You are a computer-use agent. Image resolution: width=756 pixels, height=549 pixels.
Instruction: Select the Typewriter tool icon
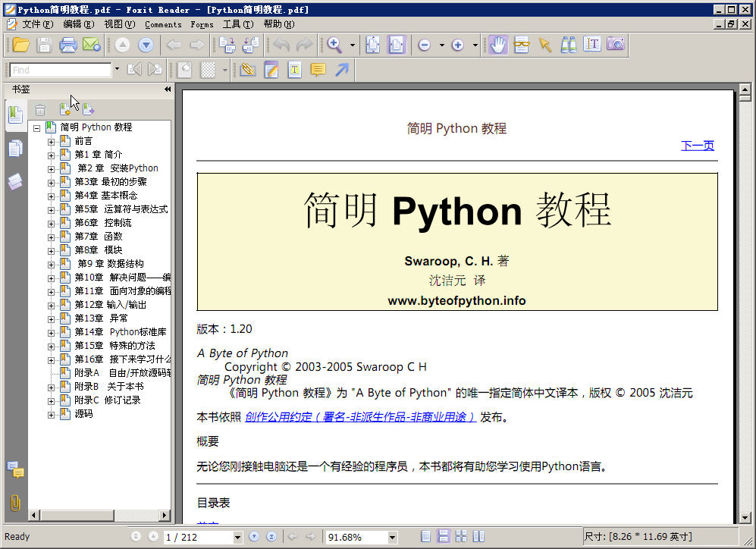(294, 70)
